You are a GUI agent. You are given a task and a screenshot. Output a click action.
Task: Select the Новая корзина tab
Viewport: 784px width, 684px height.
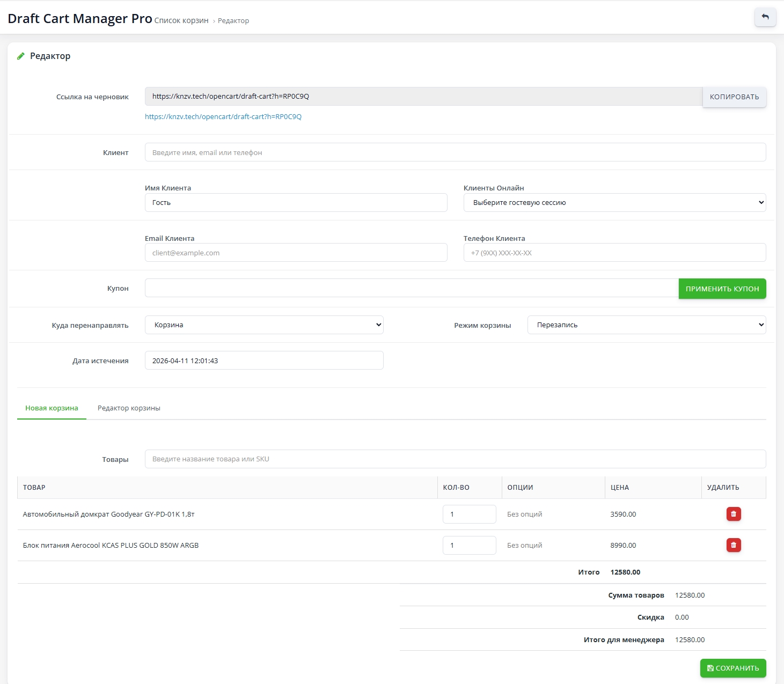point(52,408)
